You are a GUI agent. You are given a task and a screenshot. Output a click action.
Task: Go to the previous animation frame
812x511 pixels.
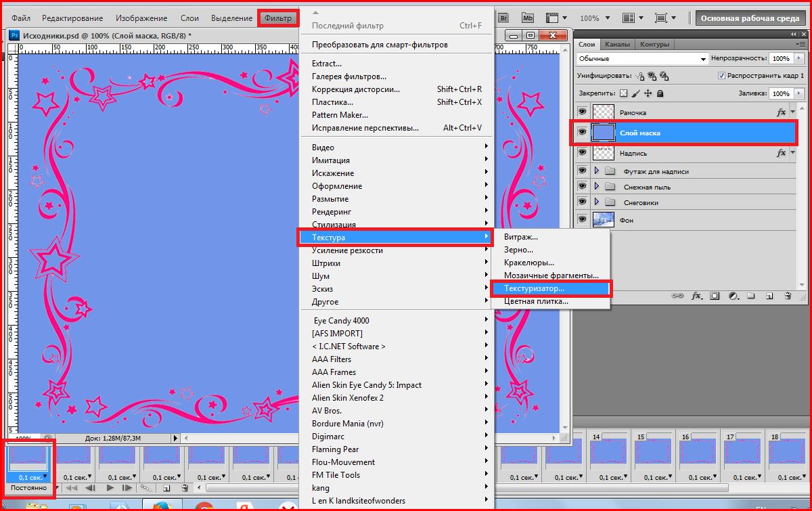point(90,488)
